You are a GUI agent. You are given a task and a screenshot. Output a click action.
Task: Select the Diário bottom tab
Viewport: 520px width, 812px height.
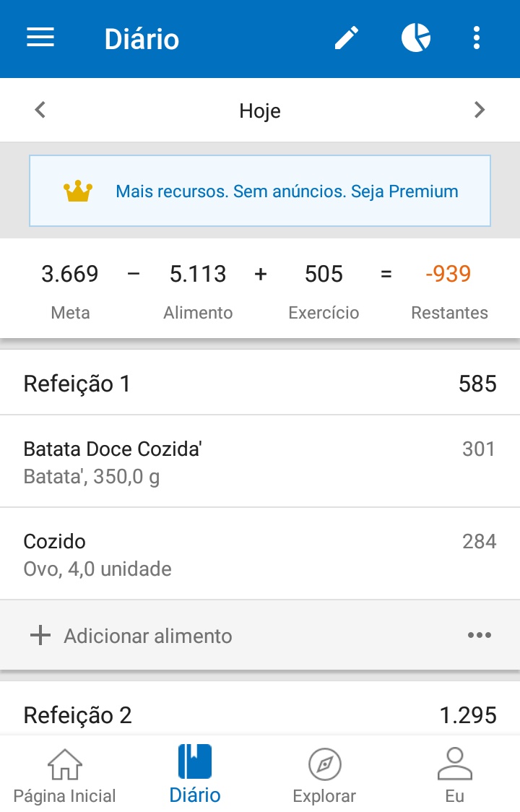pyautogui.click(x=195, y=774)
